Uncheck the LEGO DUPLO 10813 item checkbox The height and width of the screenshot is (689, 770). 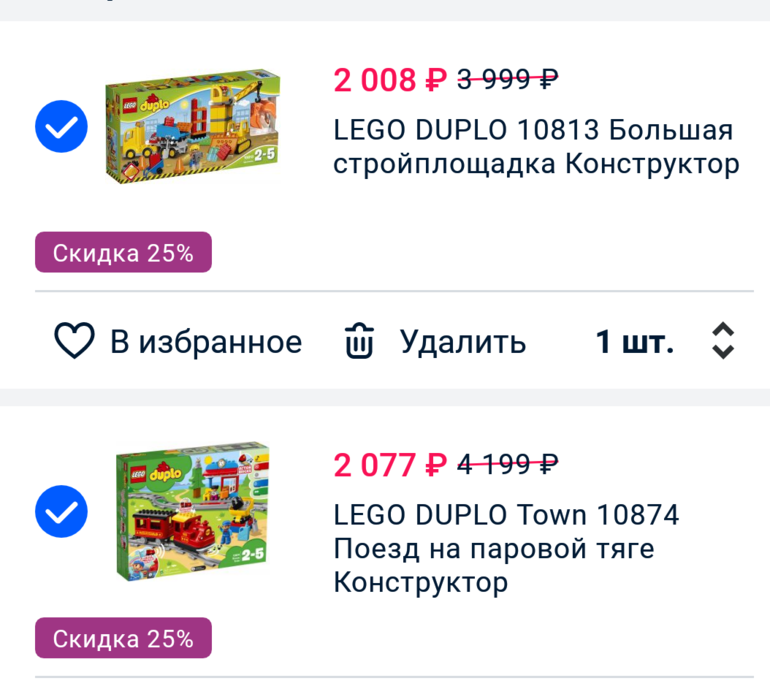click(61, 127)
